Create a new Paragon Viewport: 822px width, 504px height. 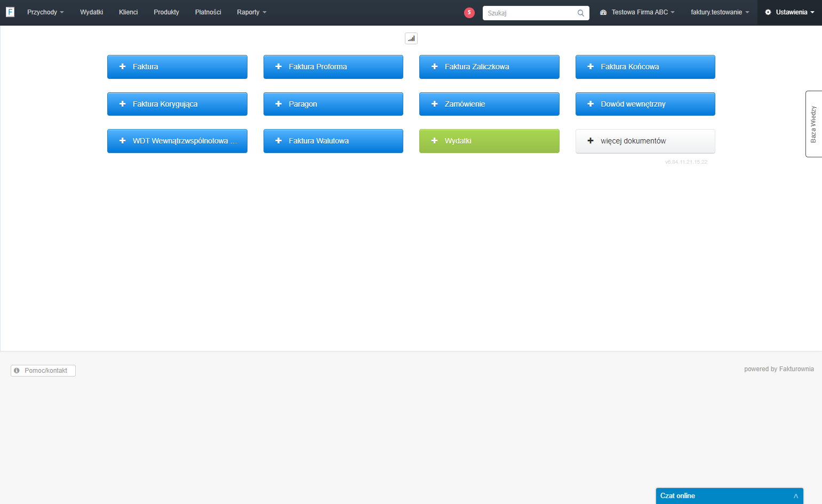coord(333,104)
